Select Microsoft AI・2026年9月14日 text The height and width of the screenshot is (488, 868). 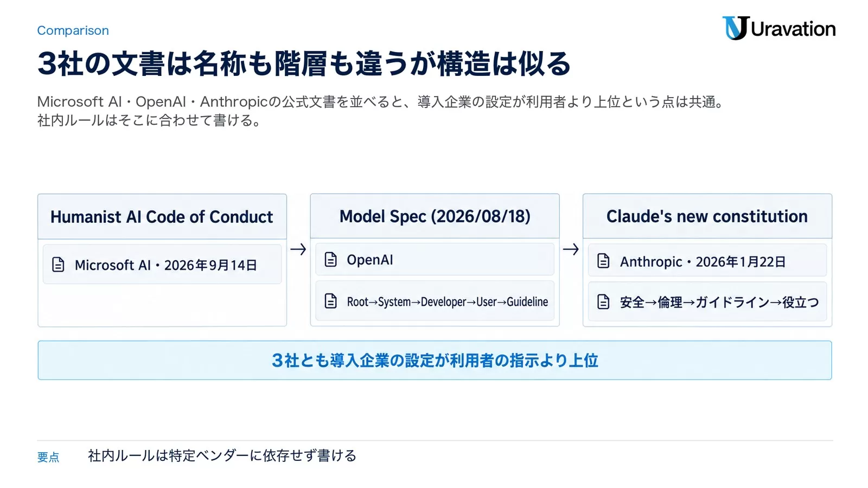pyautogui.click(x=165, y=265)
